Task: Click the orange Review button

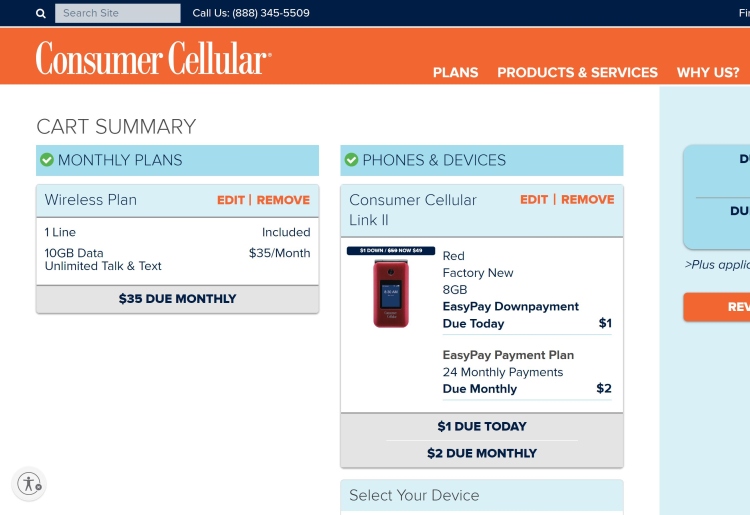Action: (718, 307)
